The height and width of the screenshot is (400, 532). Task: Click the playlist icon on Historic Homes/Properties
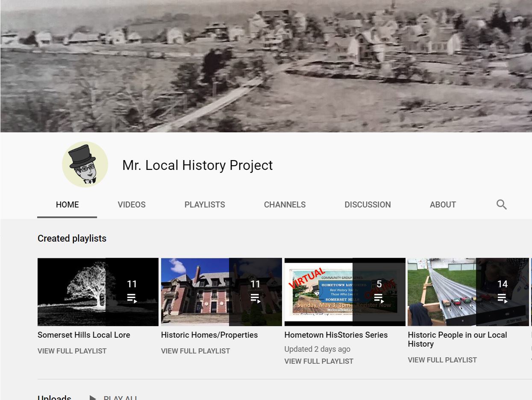pyautogui.click(x=255, y=296)
